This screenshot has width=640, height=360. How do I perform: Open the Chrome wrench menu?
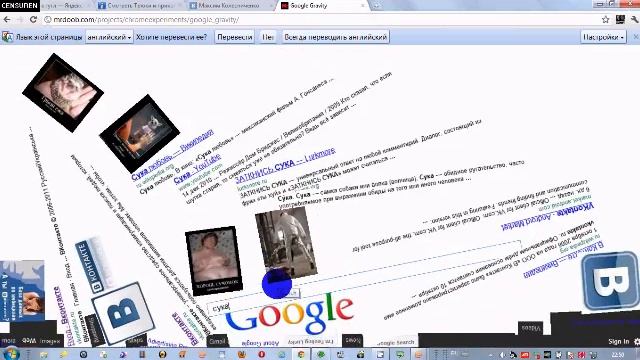(635, 20)
